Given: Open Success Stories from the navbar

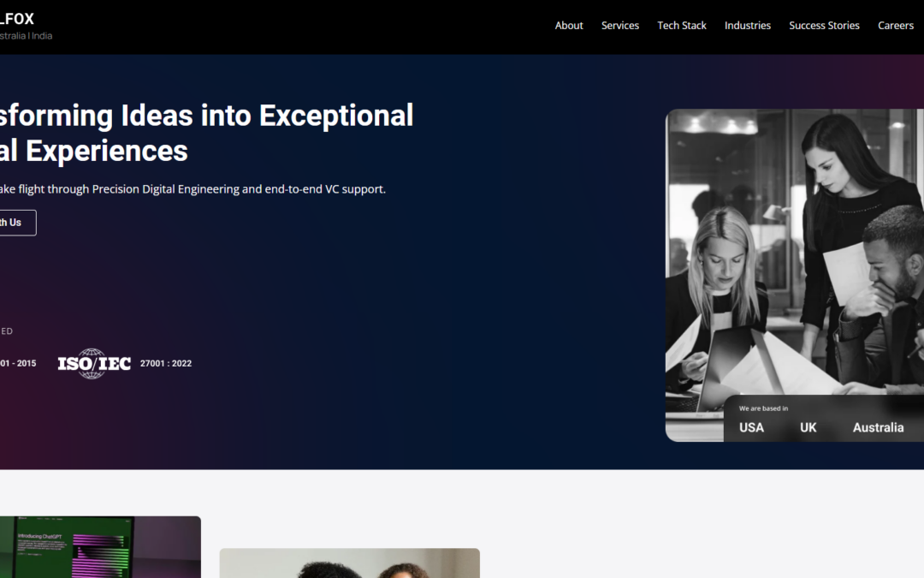Looking at the screenshot, I should coord(824,26).
